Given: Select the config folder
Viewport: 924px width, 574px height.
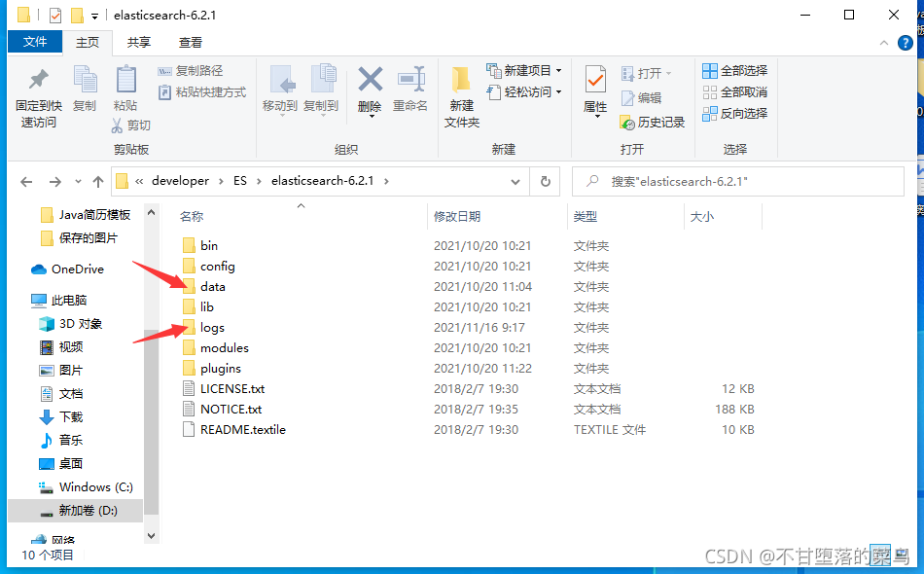Looking at the screenshot, I should click(209, 267).
